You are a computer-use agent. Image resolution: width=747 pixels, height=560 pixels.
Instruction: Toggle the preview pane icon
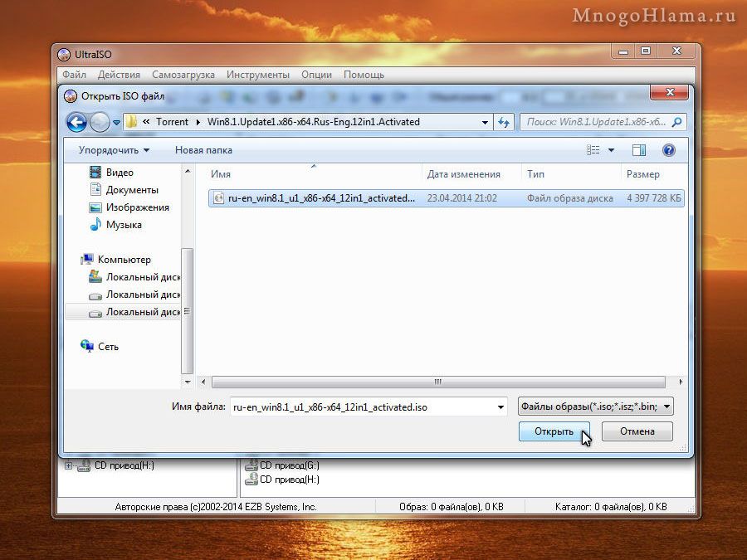638,150
